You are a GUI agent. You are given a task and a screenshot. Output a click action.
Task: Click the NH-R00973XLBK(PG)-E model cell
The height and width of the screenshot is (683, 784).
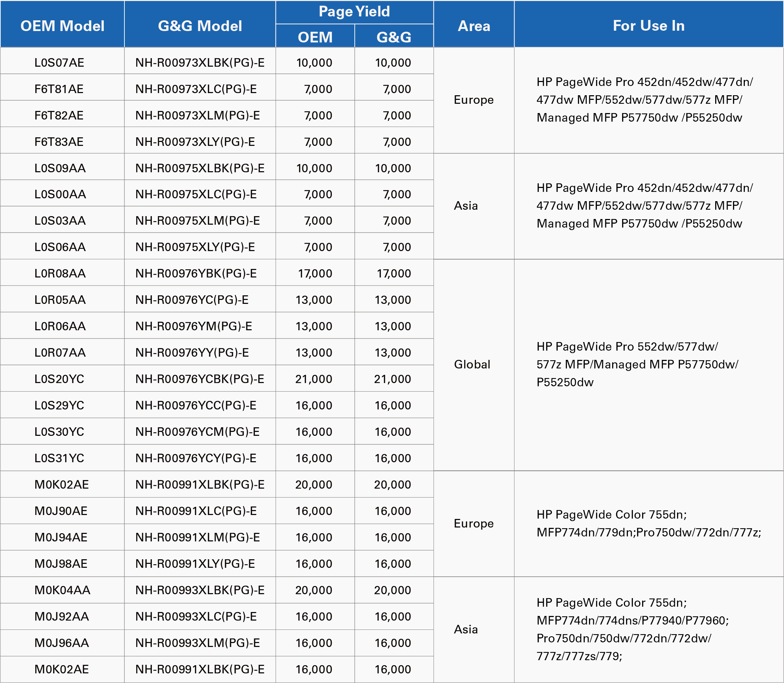[200, 61]
